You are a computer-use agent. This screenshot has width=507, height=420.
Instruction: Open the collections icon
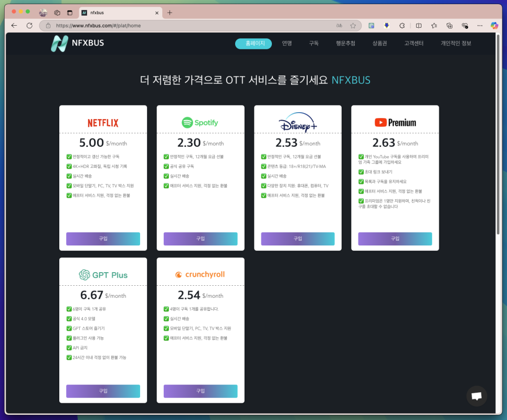pos(449,26)
